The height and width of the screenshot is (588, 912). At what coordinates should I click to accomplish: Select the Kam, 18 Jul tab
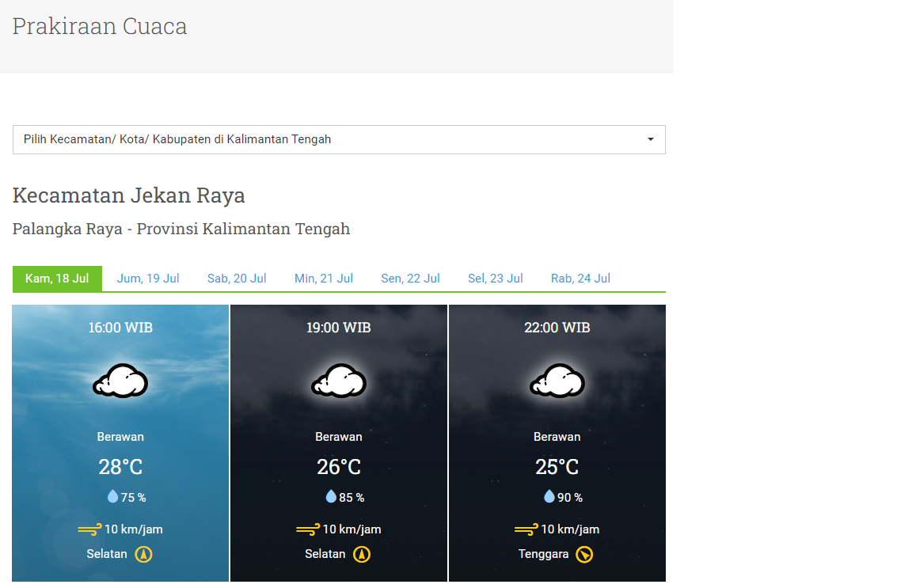57,279
